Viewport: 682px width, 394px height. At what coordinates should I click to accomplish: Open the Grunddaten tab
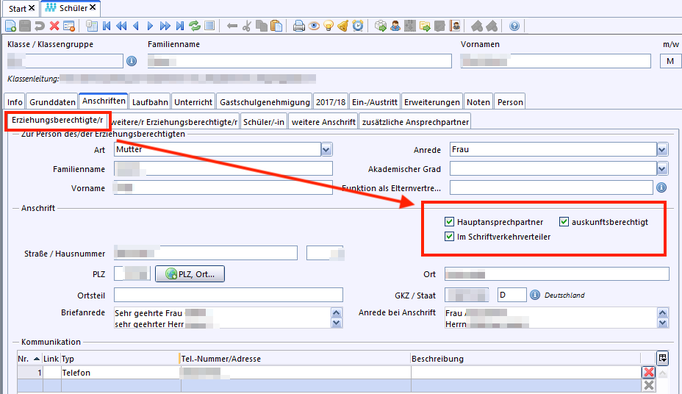(x=52, y=102)
